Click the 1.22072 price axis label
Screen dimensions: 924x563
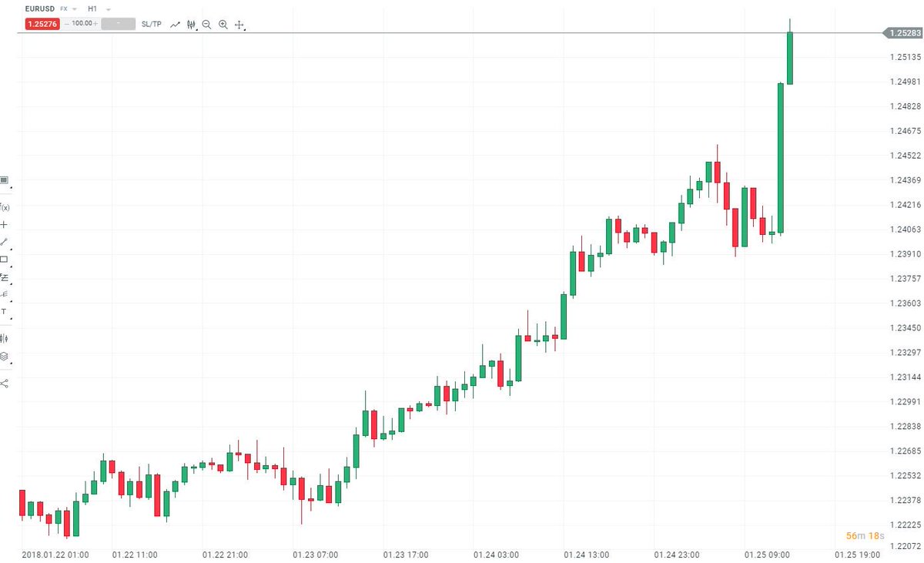point(906,546)
